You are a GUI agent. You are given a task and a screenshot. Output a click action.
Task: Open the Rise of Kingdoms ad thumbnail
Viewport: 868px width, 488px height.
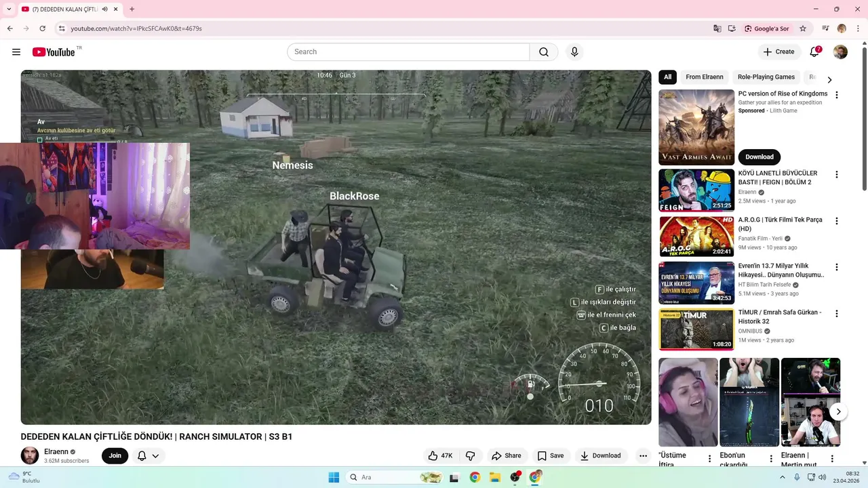click(x=696, y=127)
